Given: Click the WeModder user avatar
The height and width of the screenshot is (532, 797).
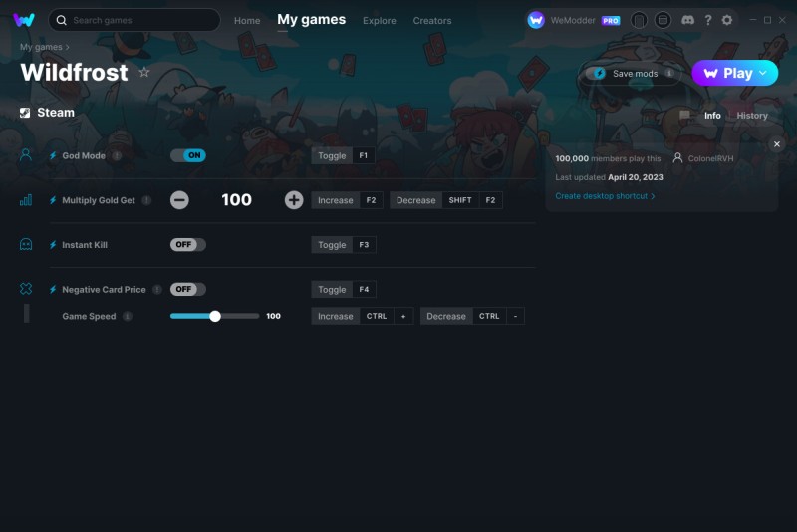Looking at the screenshot, I should click(536, 20).
